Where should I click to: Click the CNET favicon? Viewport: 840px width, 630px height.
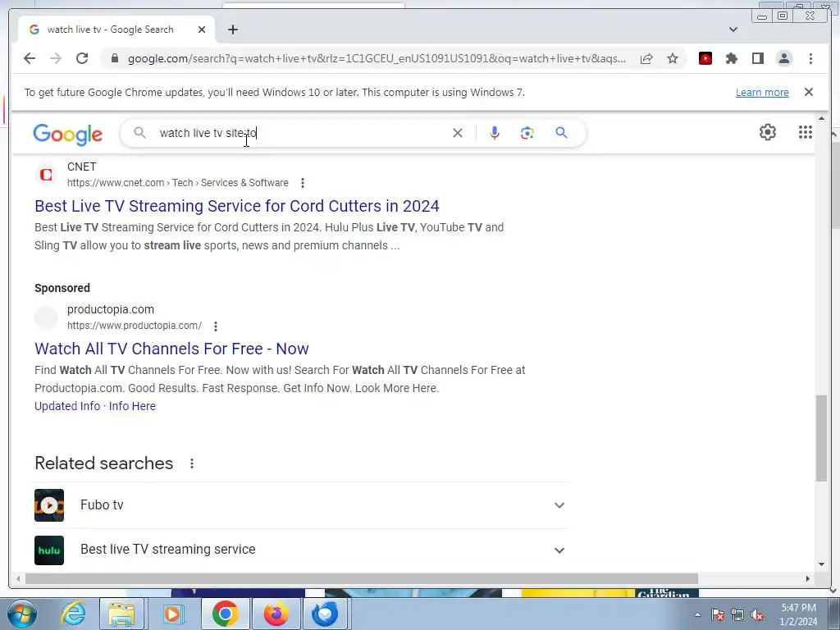point(46,175)
